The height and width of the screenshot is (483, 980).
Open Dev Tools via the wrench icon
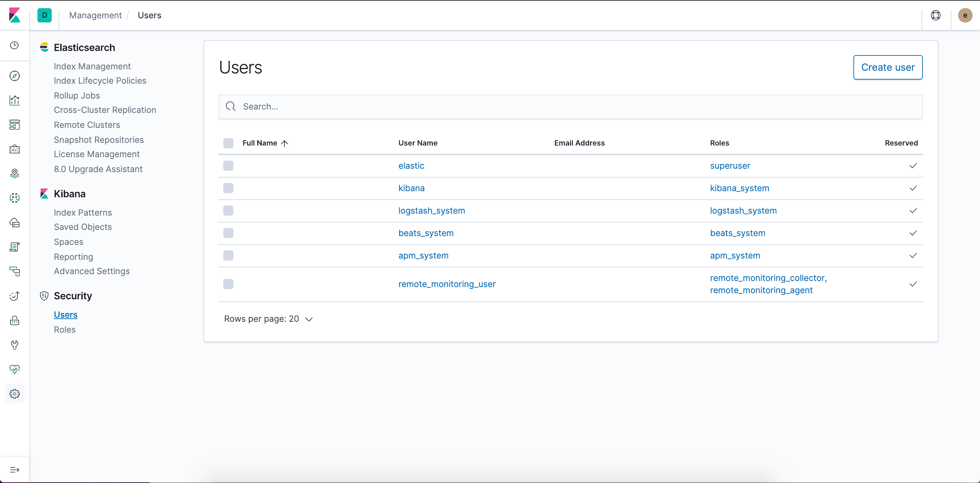click(x=14, y=345)
